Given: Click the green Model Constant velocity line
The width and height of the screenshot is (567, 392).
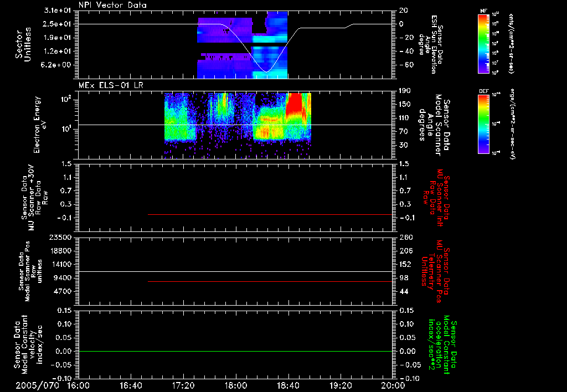Looking at the screenshot, I should point(235,351).
